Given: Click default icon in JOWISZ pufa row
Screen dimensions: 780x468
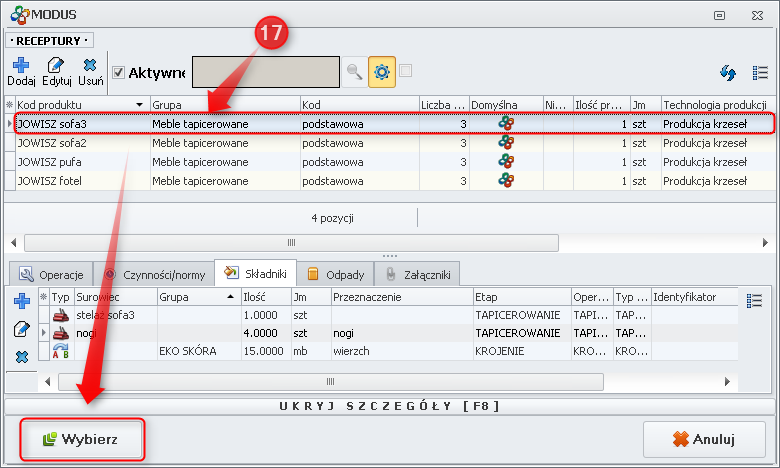Looking at the screenshot, I should pyautogui.click(x=506, y=161).
